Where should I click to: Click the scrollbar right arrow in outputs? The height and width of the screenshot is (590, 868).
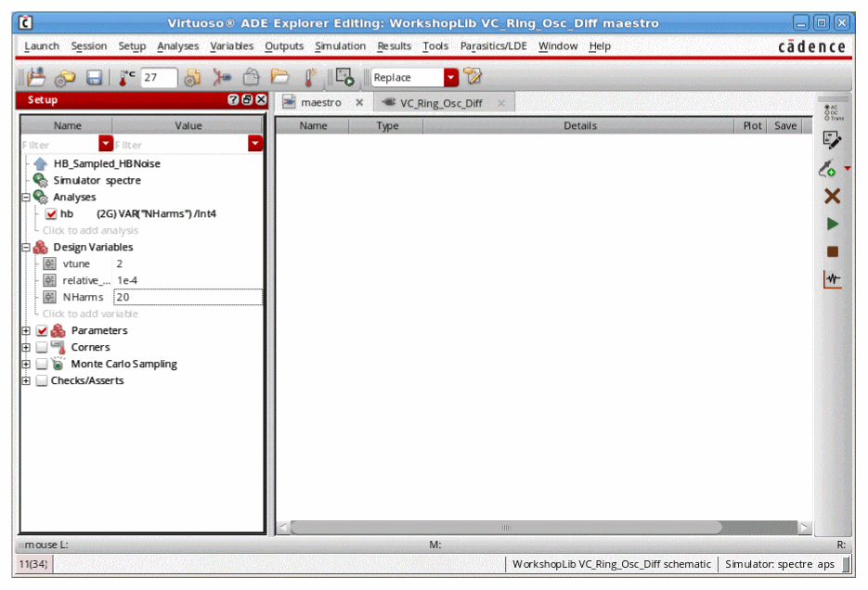click(805, 528)
